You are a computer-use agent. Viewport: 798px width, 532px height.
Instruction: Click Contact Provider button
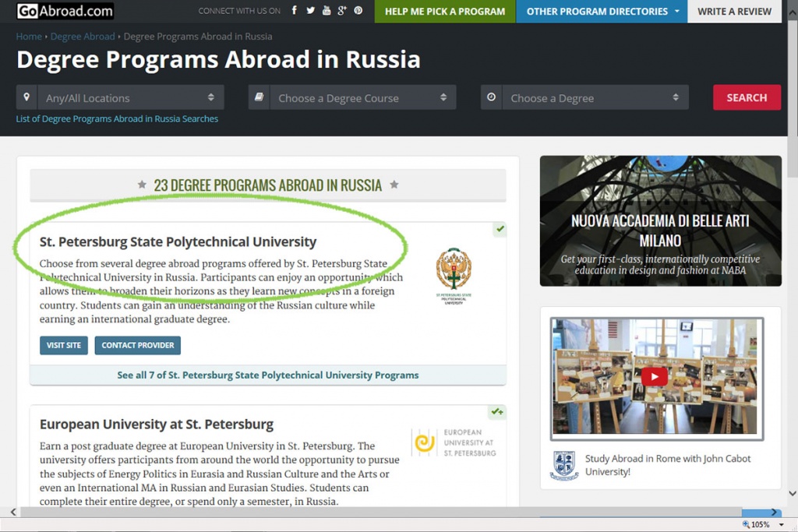137,345
